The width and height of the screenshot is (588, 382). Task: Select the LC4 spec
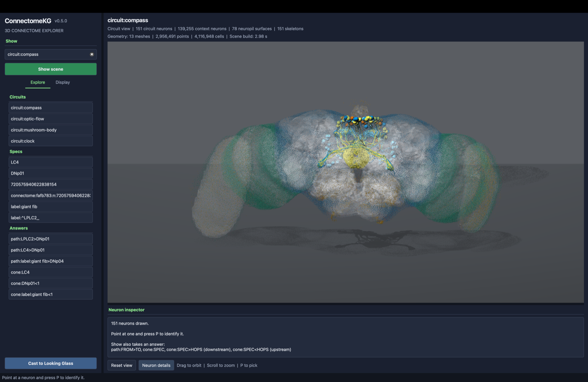(x=50, y=162)
